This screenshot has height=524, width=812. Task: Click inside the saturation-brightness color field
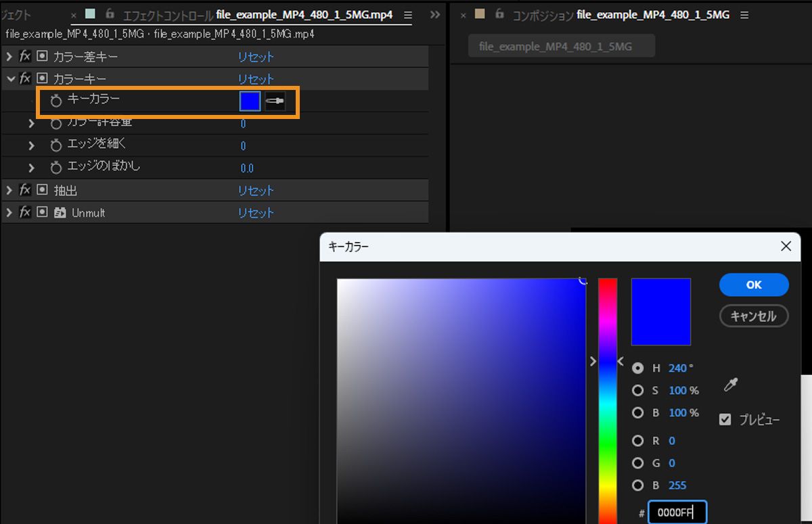(461, 400)
